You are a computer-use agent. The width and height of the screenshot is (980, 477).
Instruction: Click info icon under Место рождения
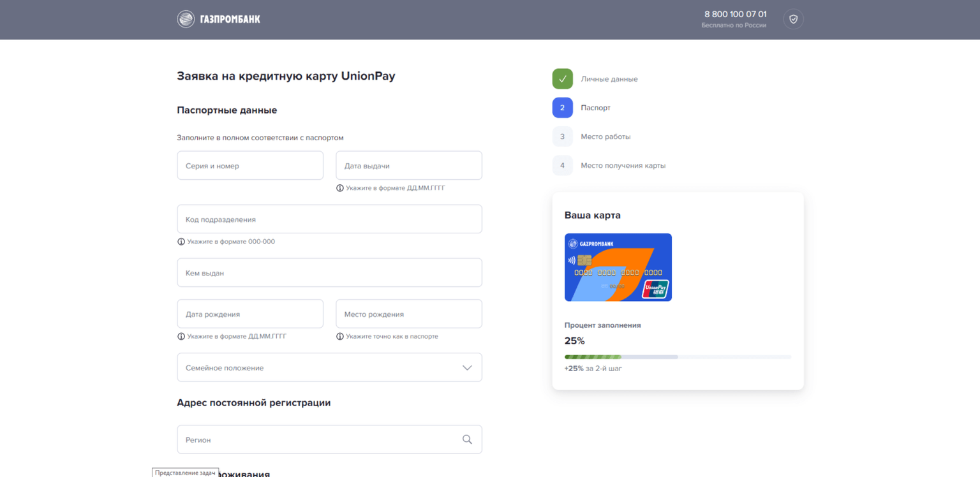(x=340, y=336)
